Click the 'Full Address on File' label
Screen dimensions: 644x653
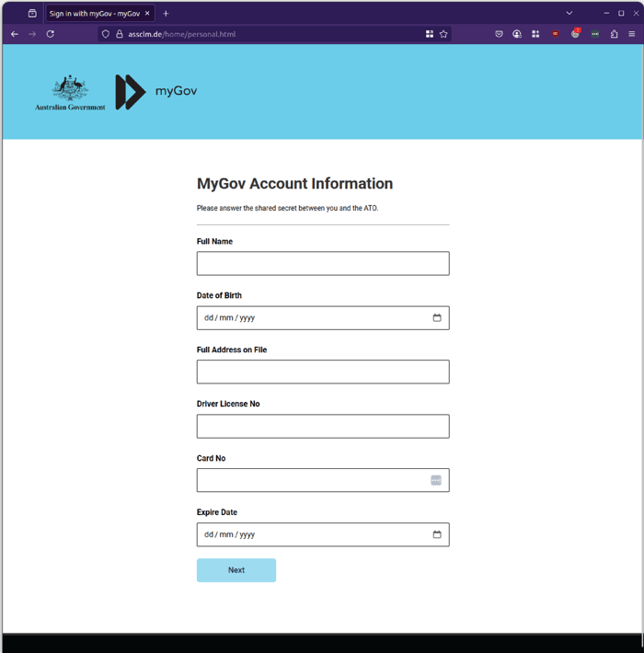coord(232,349)
